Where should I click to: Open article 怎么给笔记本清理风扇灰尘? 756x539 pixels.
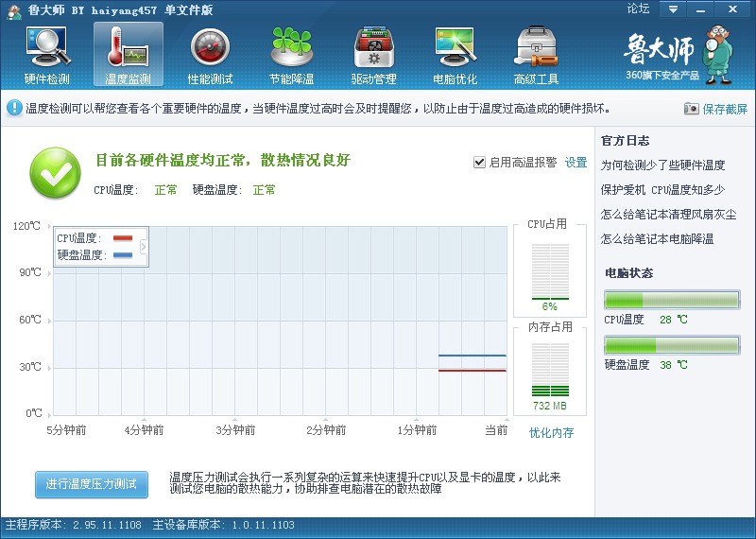[x=668, y=215]
